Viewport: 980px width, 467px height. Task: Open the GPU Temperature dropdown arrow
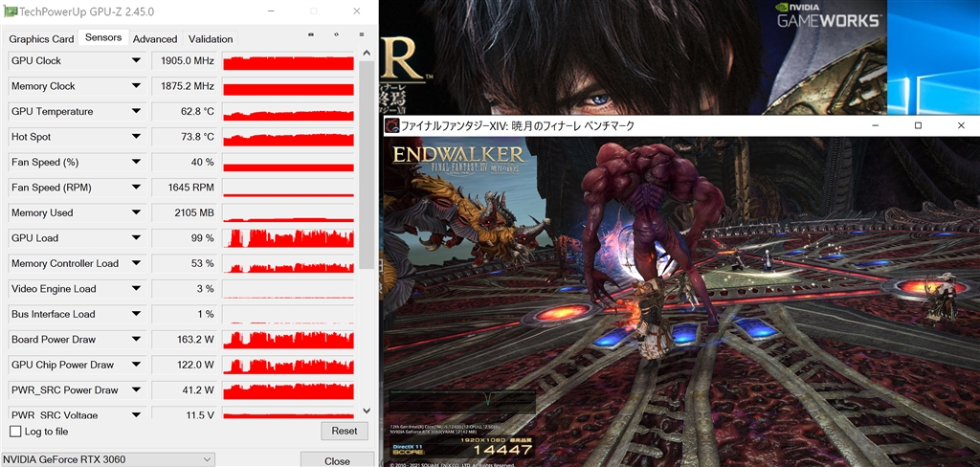point(136,111)
